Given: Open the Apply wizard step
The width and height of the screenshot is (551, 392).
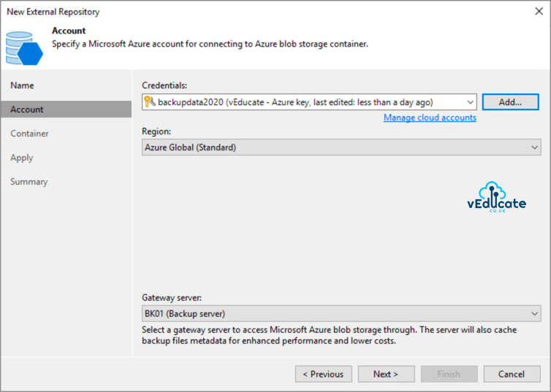Looking at the screenshot, I should 21,158.
